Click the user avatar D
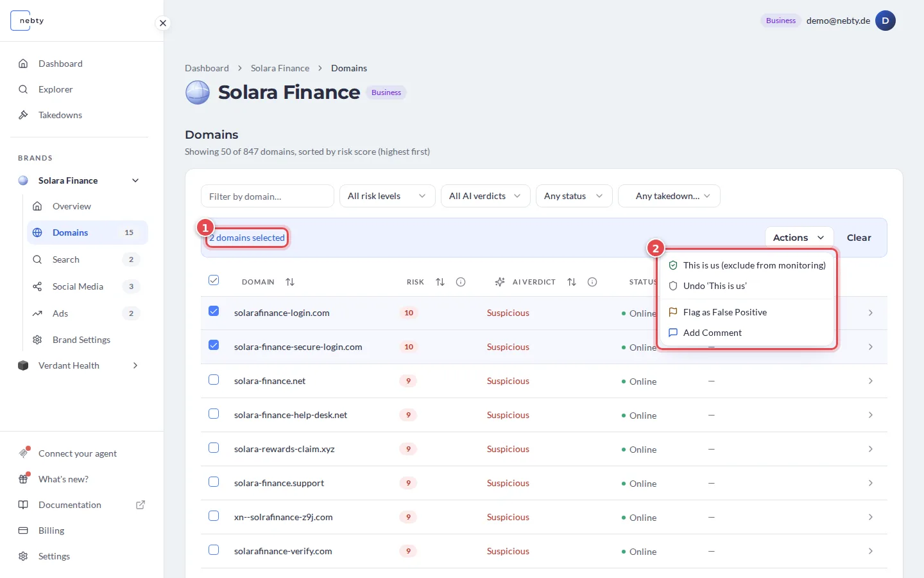This screenshot has width=924, height=578. [x=886, y=21]
